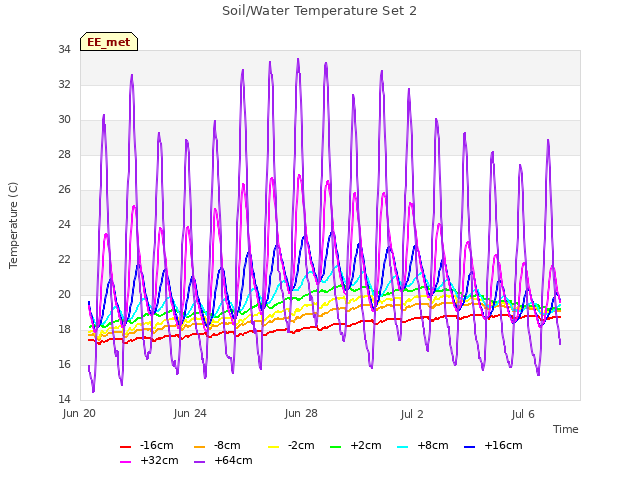Screen dimensions: 640x480
Task: Click the EE_met station label
Action: coord(109,42)
